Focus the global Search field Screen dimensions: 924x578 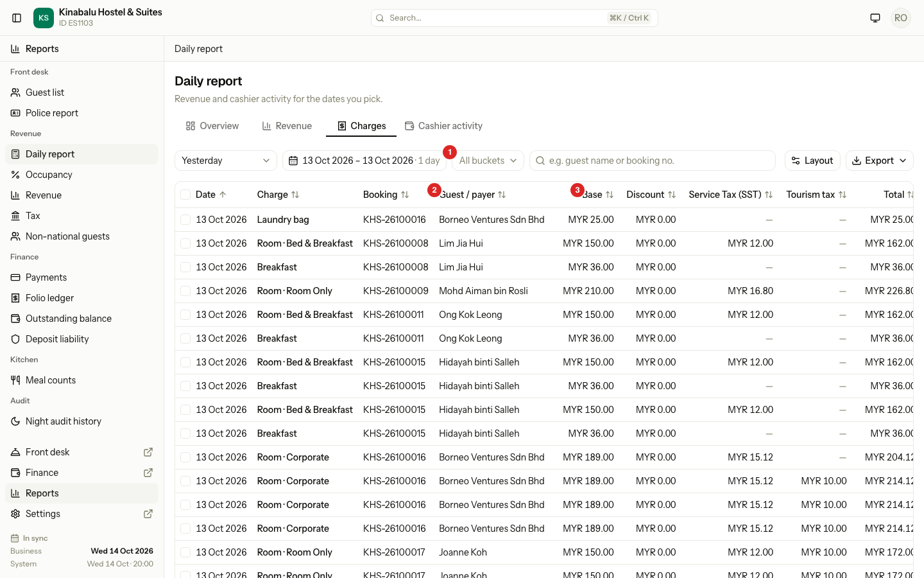[515, 18]
